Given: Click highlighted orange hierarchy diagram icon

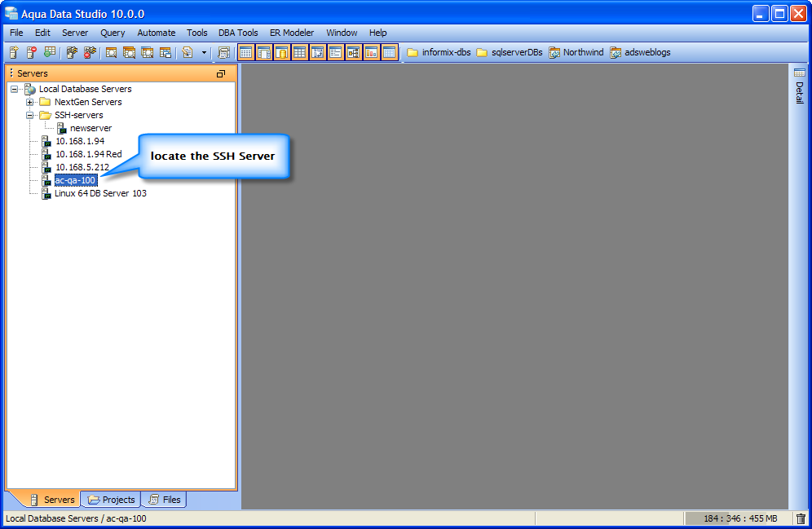Looking at the screenshot, I should (x=353, y=52).
